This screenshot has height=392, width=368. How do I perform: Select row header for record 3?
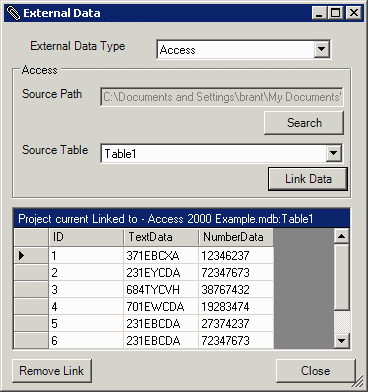click(x=31, y=289)
